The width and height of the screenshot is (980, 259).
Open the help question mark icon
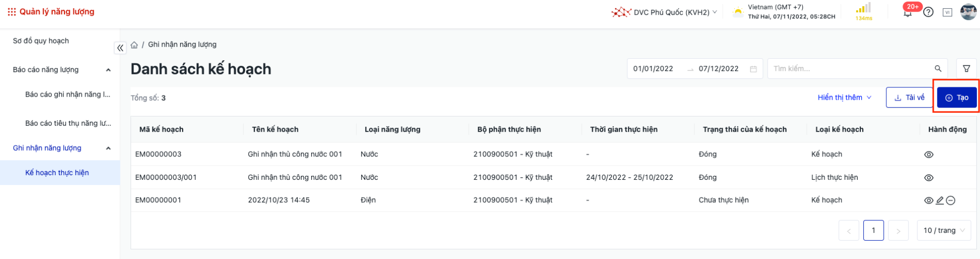pyautogui.click(x=928, y=12)
